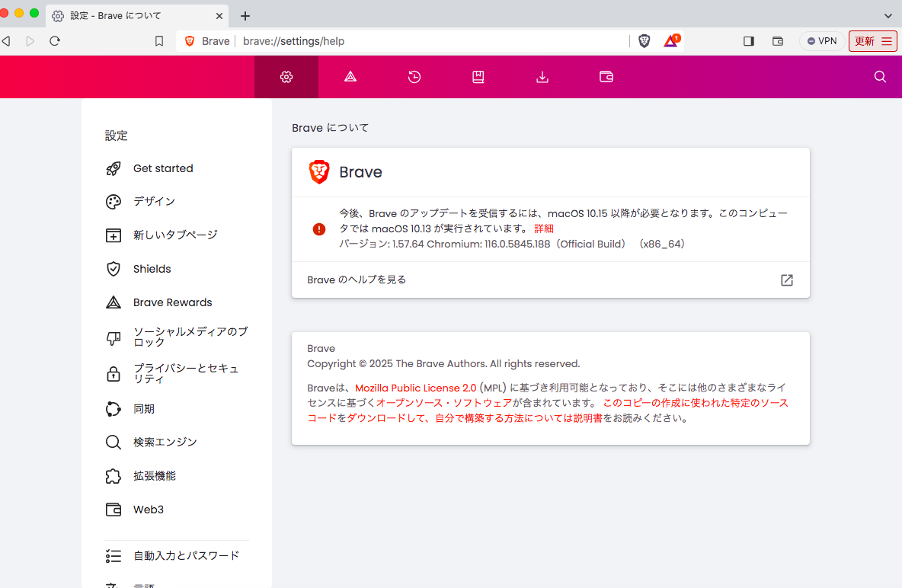Screen dimensions: 902x588
Task: Open the Brave Wallet toolbar icon
Action: (778, 41)
